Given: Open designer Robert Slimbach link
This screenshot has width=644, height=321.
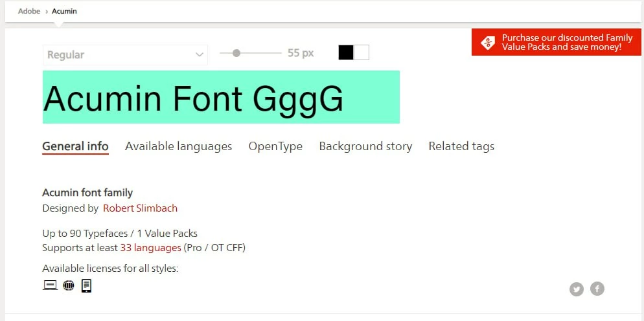Looking at the screenshot, I should pyautogui.click(x=140, y=208).
